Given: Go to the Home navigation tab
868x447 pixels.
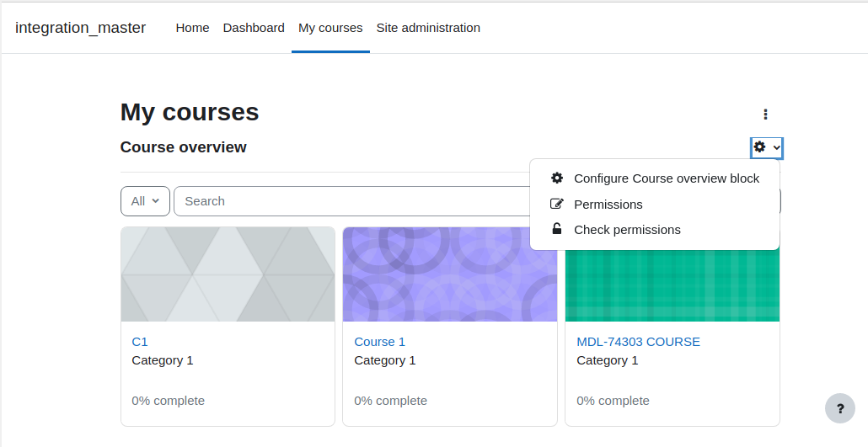Looking at the screenshot, I should pos(193,28).
